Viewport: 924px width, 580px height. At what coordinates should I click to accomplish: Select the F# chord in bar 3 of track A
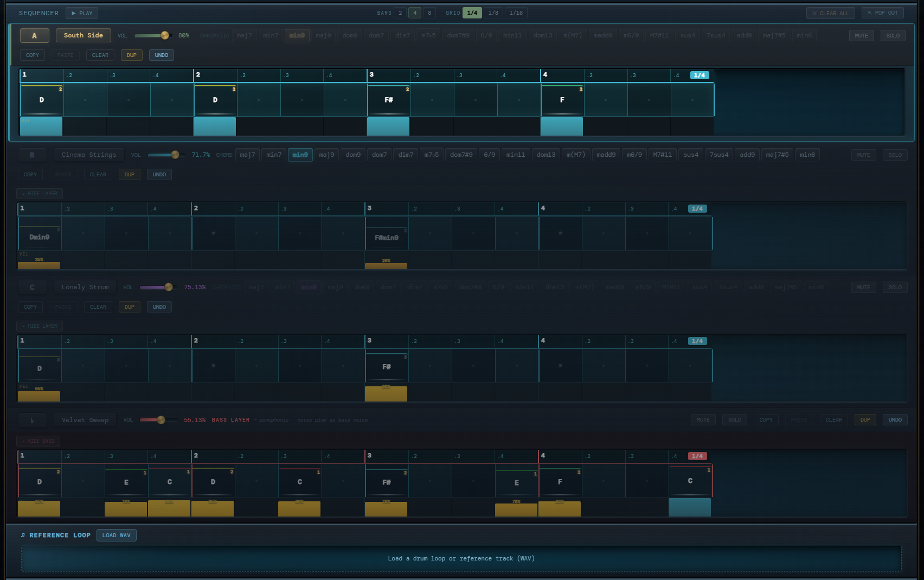coord(388,100)
